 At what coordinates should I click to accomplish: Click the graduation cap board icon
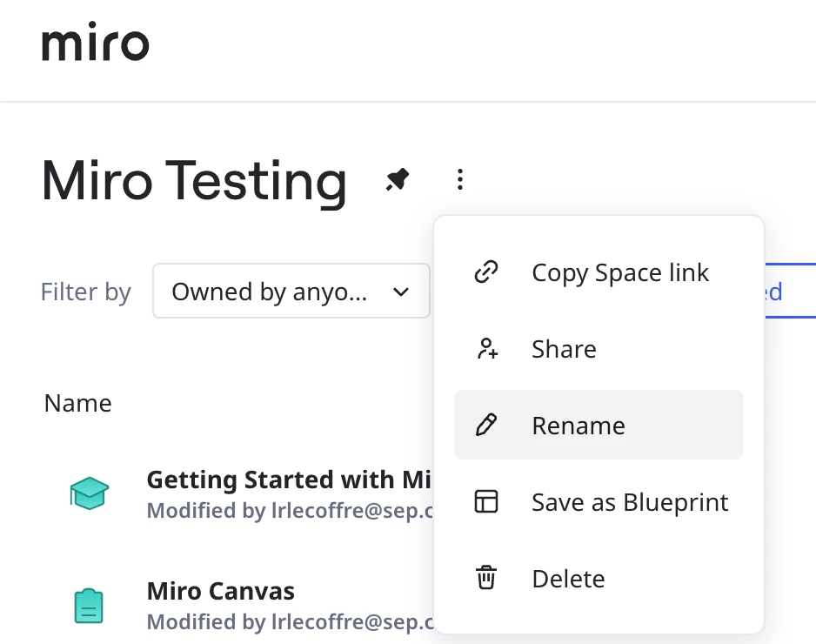[x=89, y=493]
